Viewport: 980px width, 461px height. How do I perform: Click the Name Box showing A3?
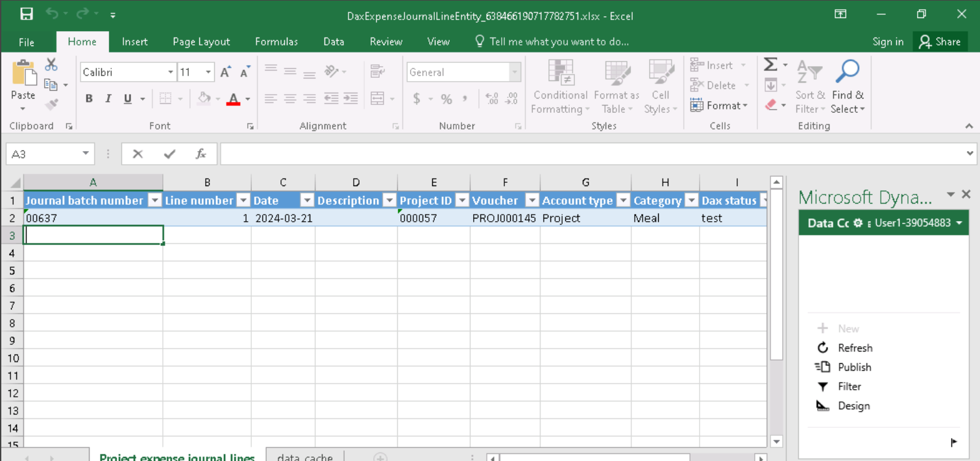tap(50, 154)
